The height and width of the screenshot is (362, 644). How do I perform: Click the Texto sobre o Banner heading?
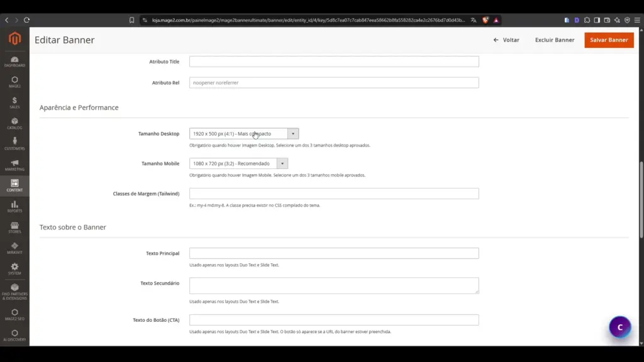73,228
